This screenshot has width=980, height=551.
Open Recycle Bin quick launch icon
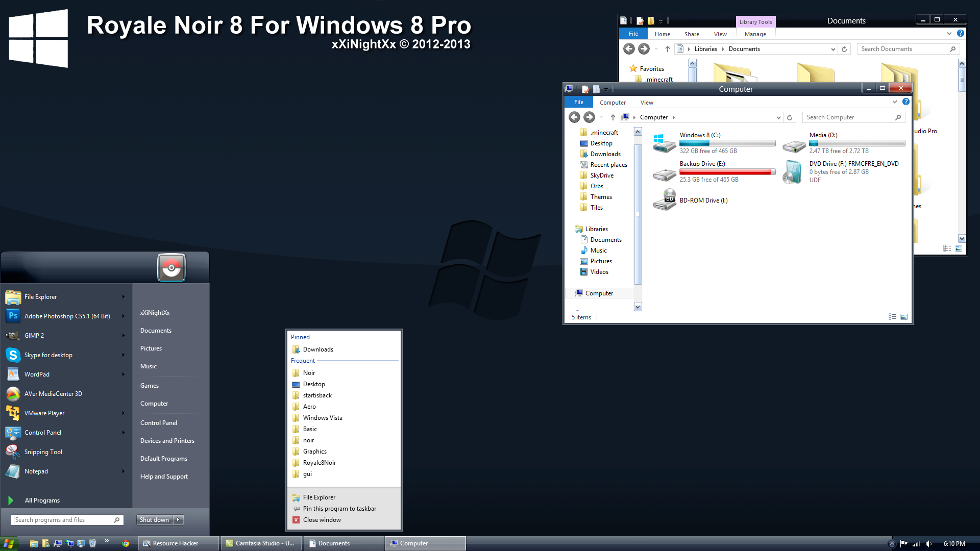click(92, 543)
